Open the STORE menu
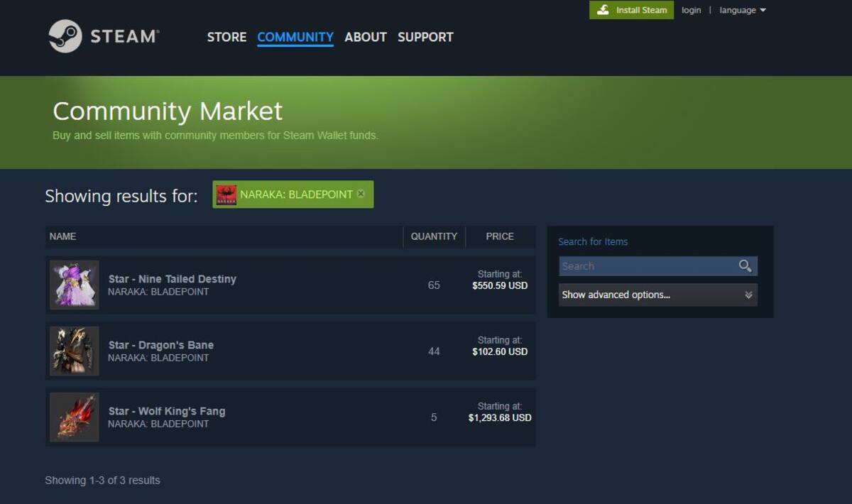The height and width of the screenshot is (504, 852). 226,37
